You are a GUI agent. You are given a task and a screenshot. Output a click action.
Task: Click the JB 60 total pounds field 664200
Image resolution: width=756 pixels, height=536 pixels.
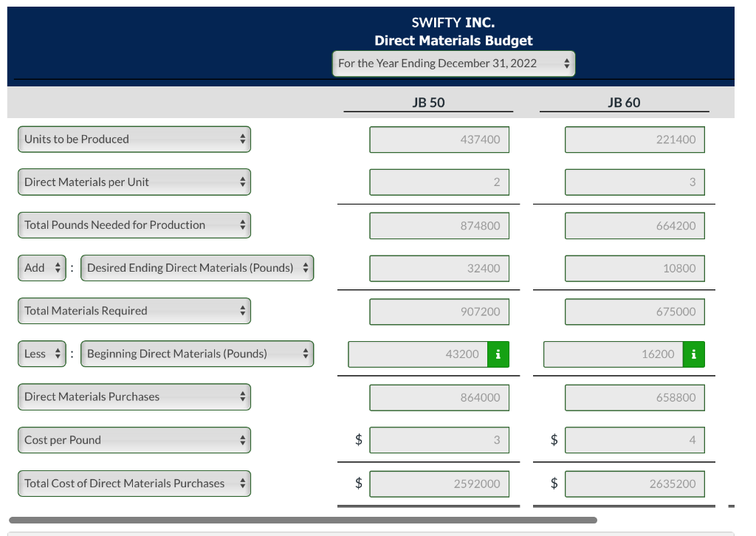635,226
